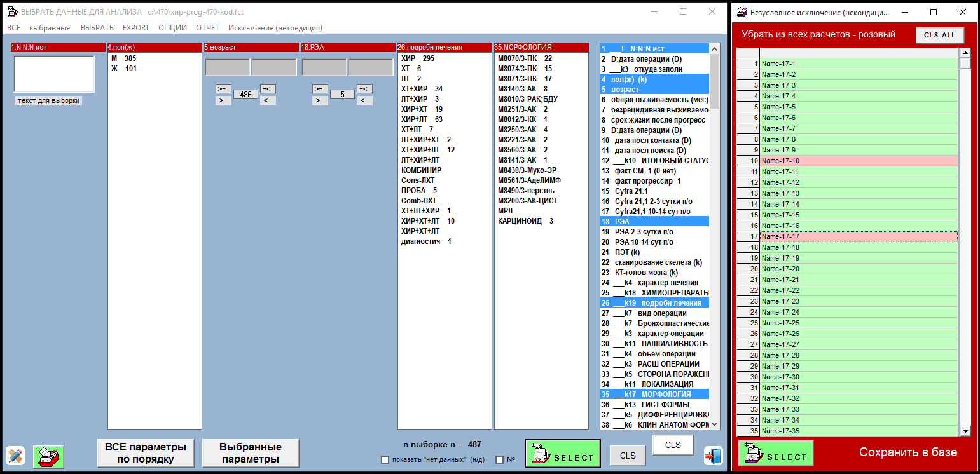The image size is (980, 474).
Task: Open the ВЫБРАТЬ menu
Action: (x=97, y=28)
